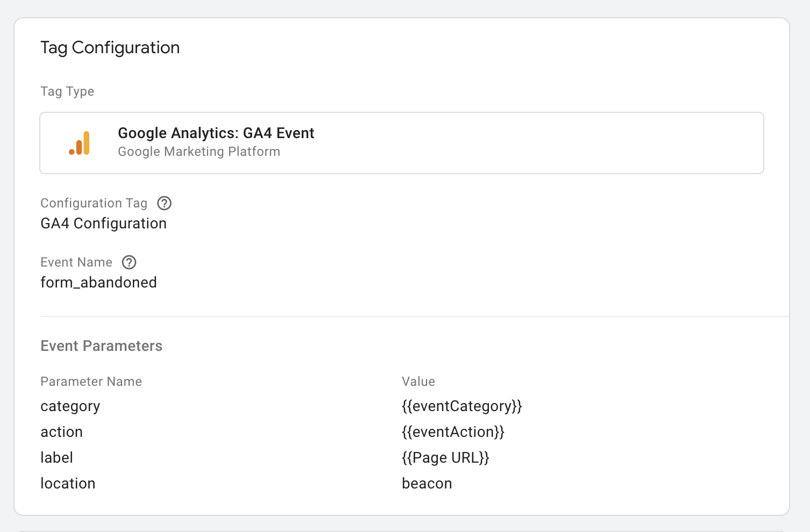Click the GA4 Configuration value

point(103,224)
